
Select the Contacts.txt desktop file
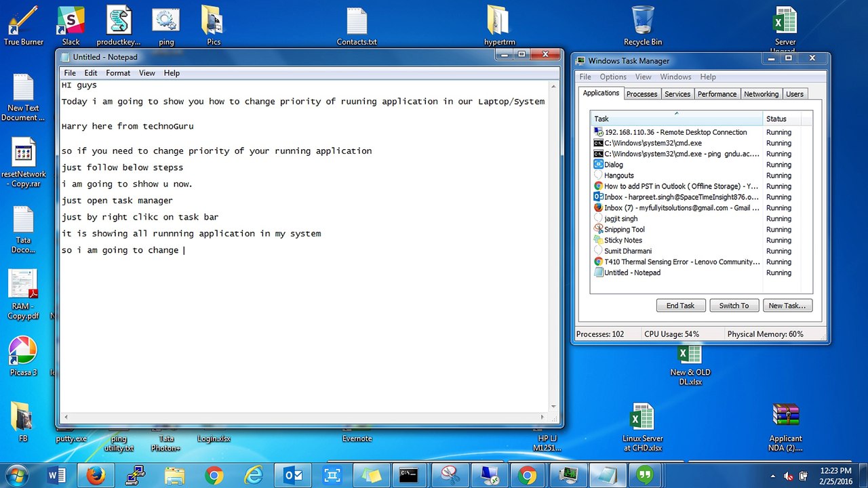coord(357,26)
